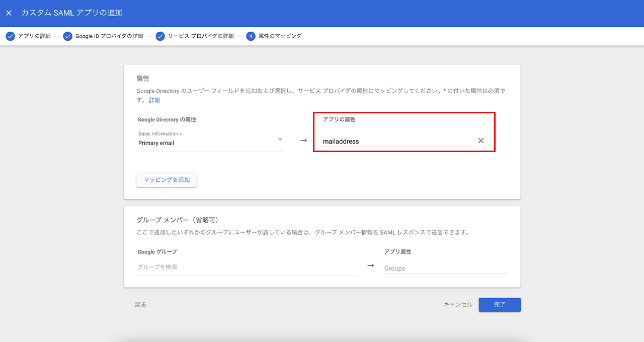Select the 属性のマッピング step label
Image resolution: width=644 pixels, height=342 pixels.
tap(280, 36)
